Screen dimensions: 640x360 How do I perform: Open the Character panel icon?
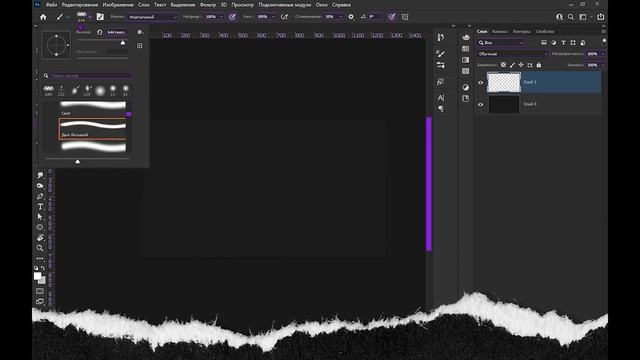(x=440, y=98)
